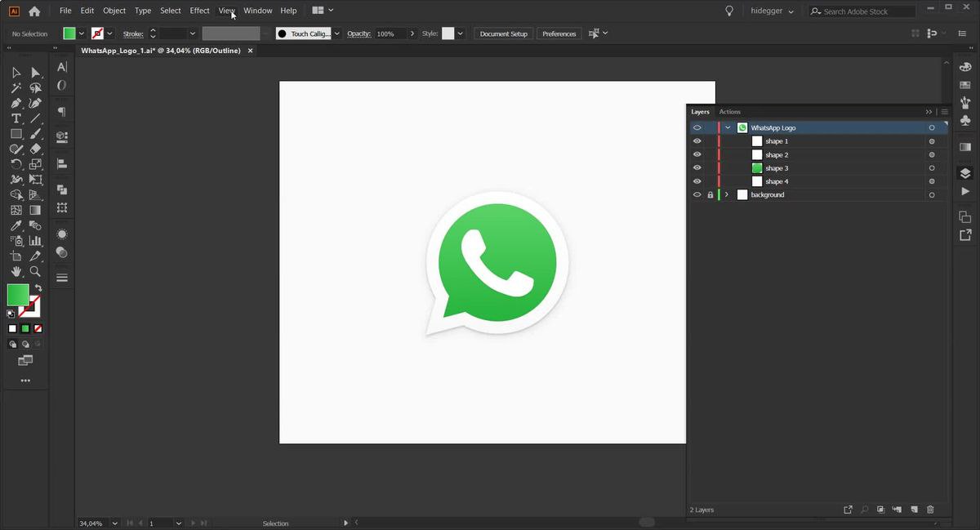Screen dimensions: 980x530
Task: Open Edit Toolbar three dots
Action: [25, 381]
